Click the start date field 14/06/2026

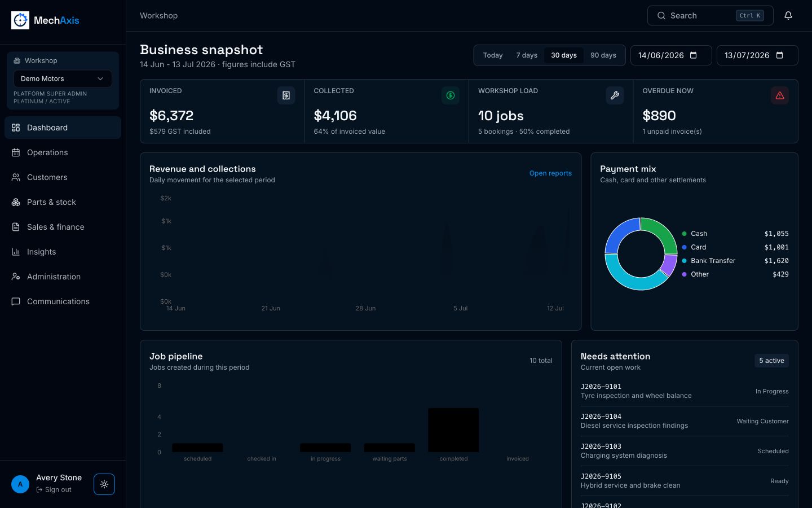(x=671, y=55)
